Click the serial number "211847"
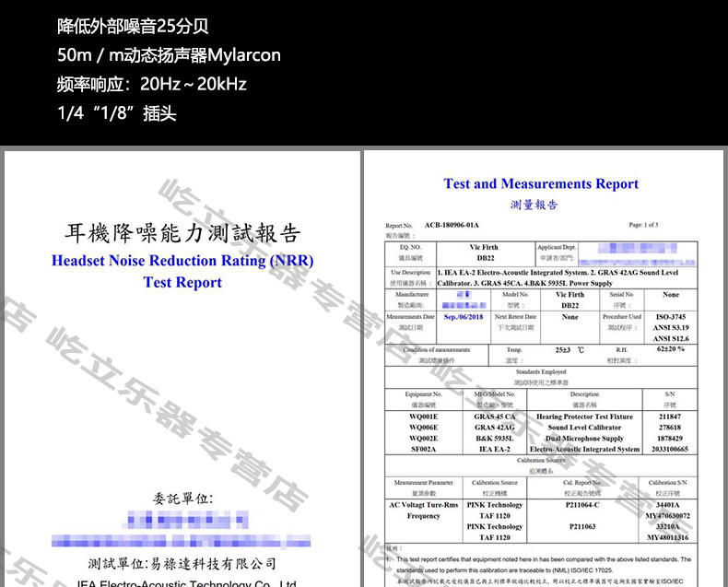This screenshot has height=587, width=728. click(670, 417)
